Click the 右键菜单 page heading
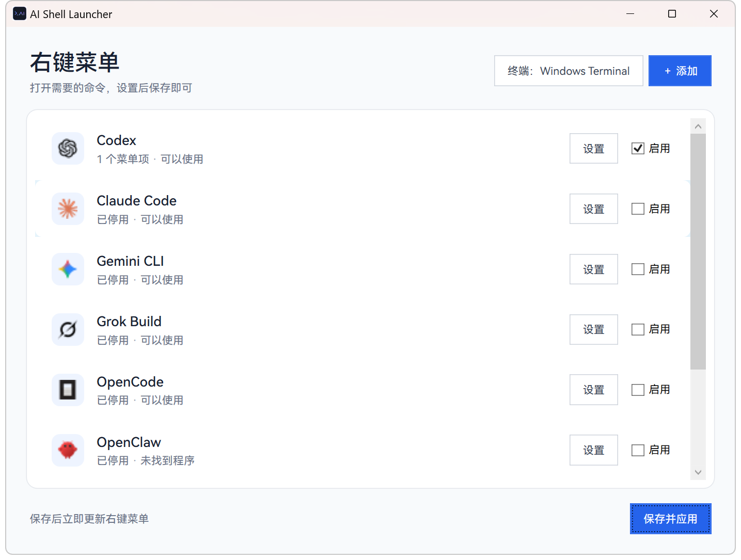This screenshot has width=741, height=560. pos(75,62)
